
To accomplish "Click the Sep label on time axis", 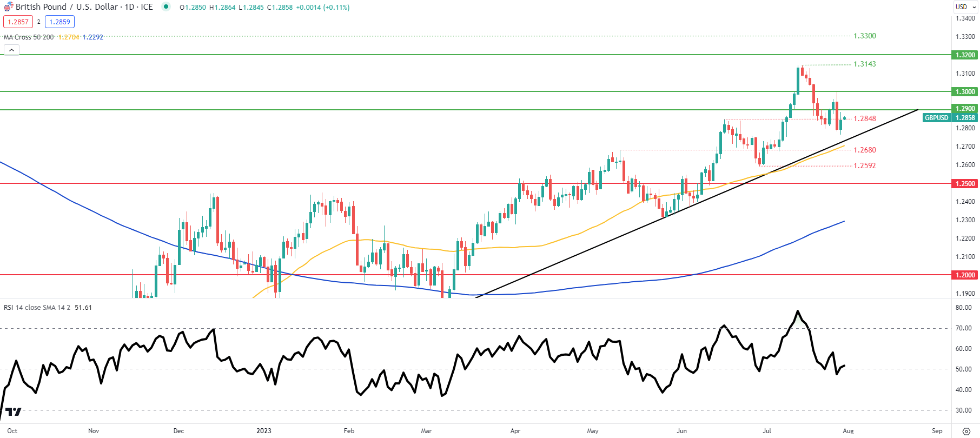I will click(x=937, y=431).
